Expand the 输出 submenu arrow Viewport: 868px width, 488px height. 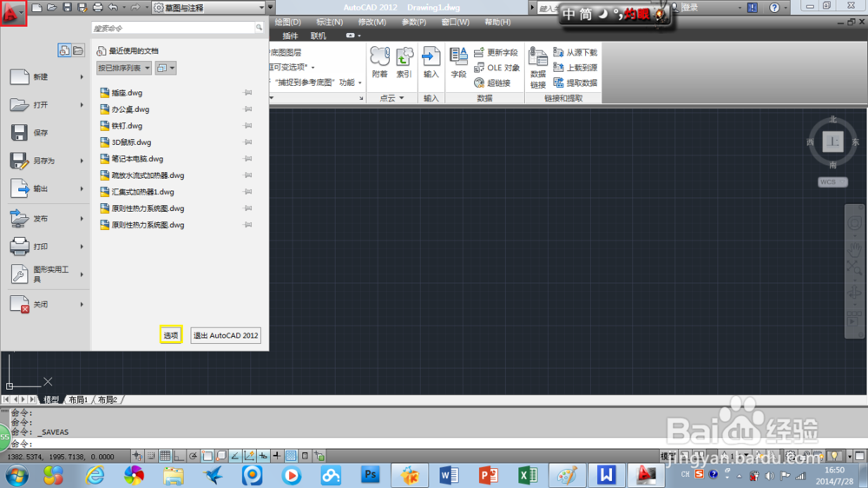coord(82,189)
